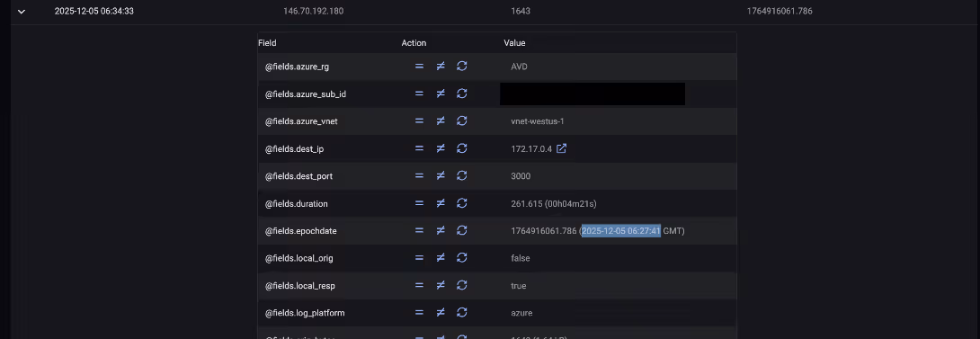The image size is (980, 339).
Task: Open external link icon beside 172.17.0.4
Action: coord(561,148)
